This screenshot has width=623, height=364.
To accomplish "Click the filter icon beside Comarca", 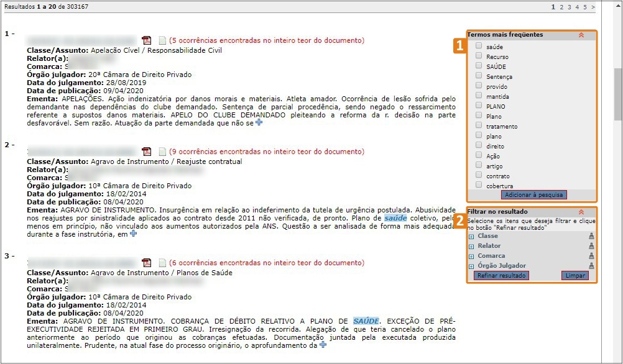I will coord(591,256).
